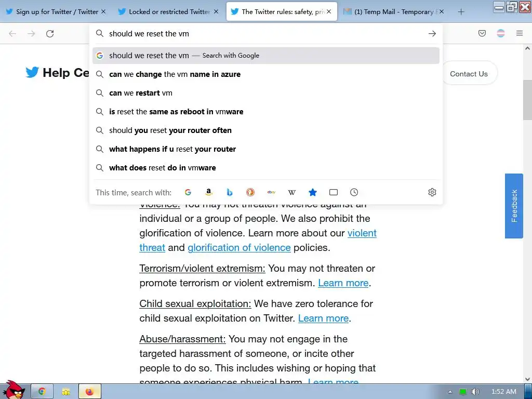Open Learn more for child sexual exploitation

tap(323, 318)
